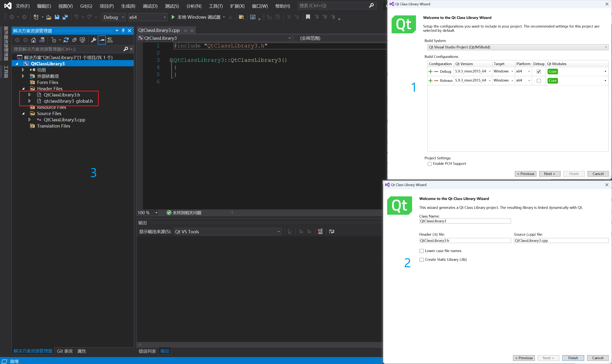Open the Debug solution configuration dropdown
This screenshot has height=364, width=612.
coord(114,17)
